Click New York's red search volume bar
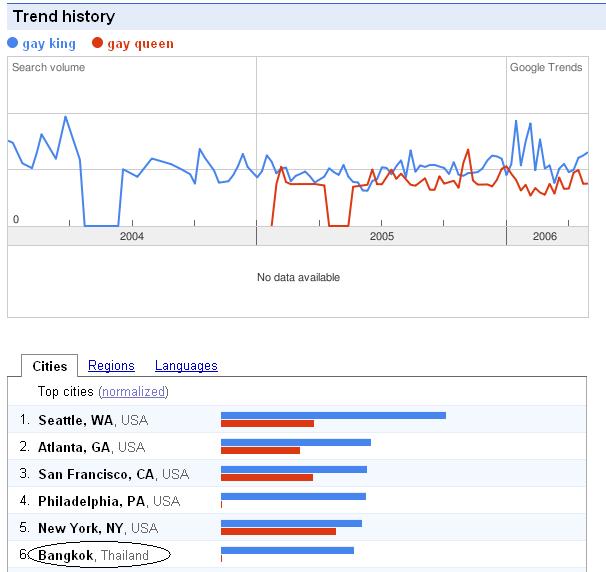 [x=278, y=531]
